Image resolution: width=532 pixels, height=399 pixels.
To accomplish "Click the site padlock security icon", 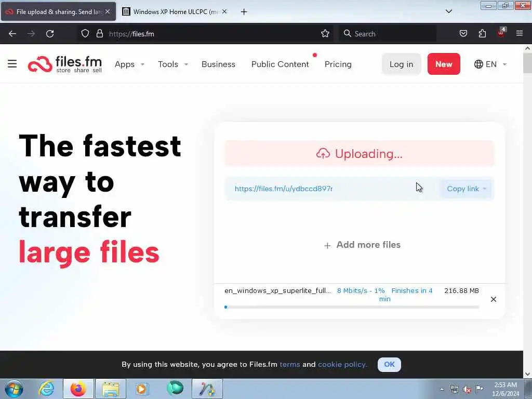I will pyautogui.click(x=99, y=34).
